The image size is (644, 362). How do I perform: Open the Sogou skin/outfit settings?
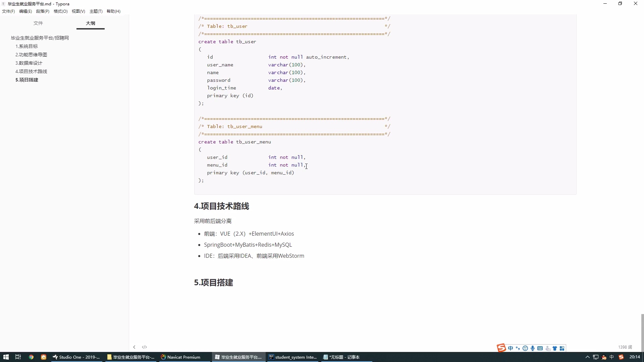(x=555, y=348)
